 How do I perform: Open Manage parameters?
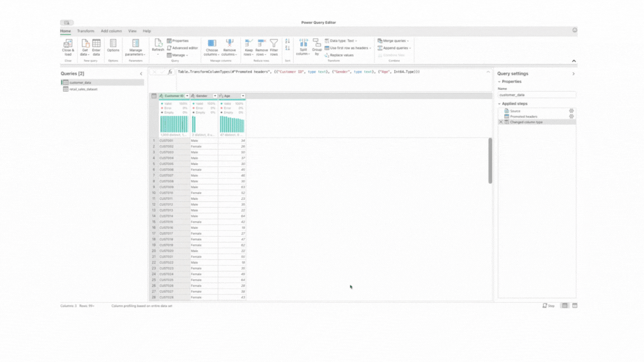(135, 47)
